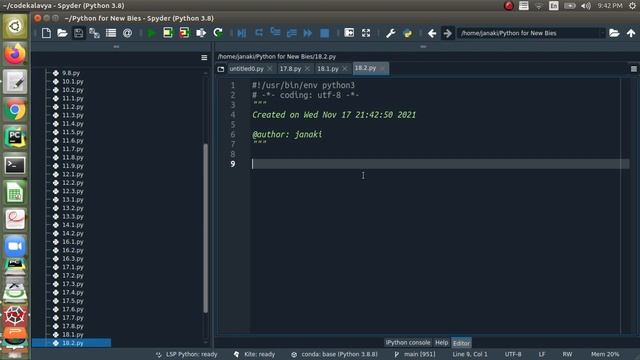Open Zoom from the dock
640x360 pixels.
tap(15, 246)
